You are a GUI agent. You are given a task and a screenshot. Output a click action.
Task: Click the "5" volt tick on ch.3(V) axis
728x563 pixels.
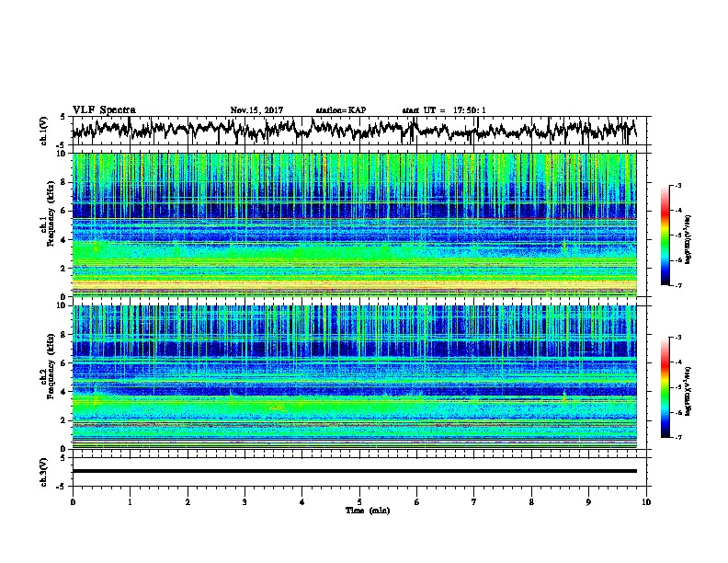[x=63, y=458]
